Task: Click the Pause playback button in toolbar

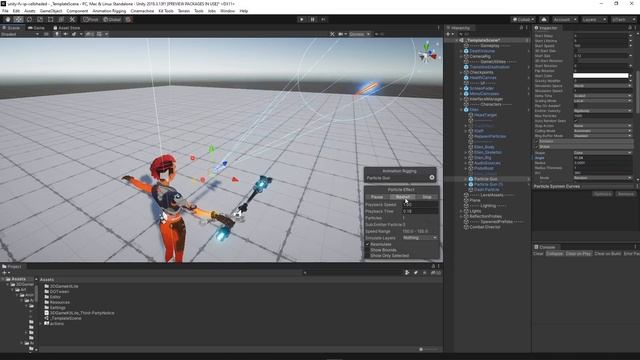Action: [313, 19]
